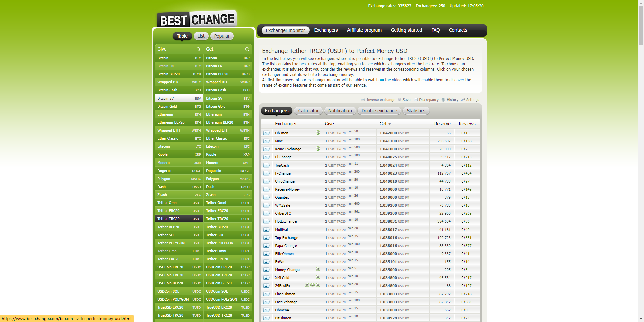The height and width of the screenshot is (322, 644).
Task: Open info icon for XMLGold row
Action: tap(266, 278)
